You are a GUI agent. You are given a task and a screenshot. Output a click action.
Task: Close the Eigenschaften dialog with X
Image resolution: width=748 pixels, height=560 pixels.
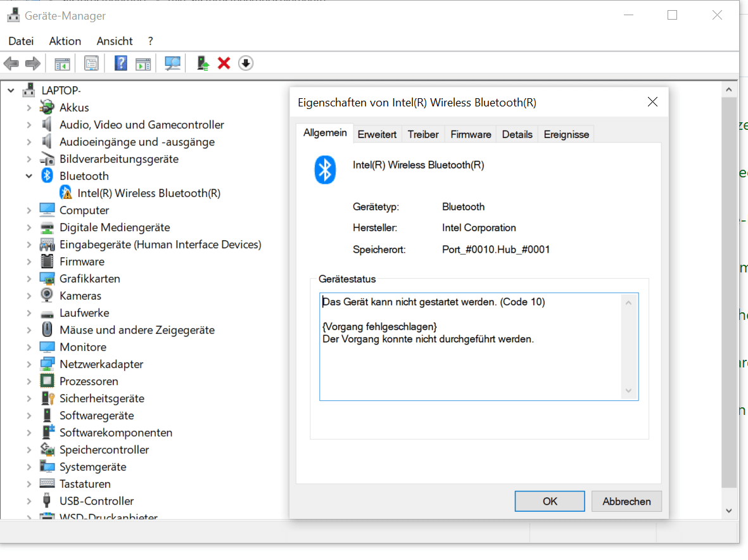coord(652,102)
